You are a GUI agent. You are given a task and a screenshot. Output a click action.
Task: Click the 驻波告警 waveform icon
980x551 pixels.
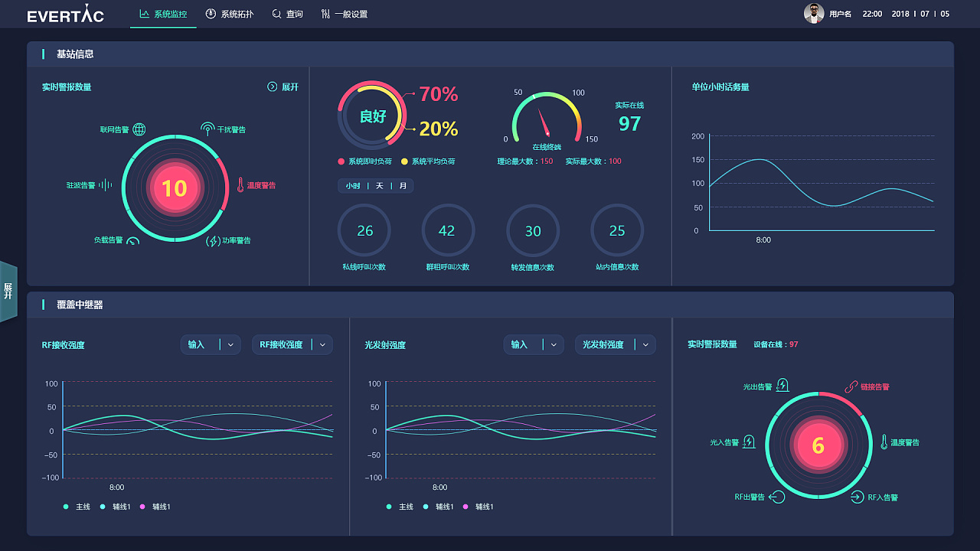pyautogui.click(x=105, y=185)
